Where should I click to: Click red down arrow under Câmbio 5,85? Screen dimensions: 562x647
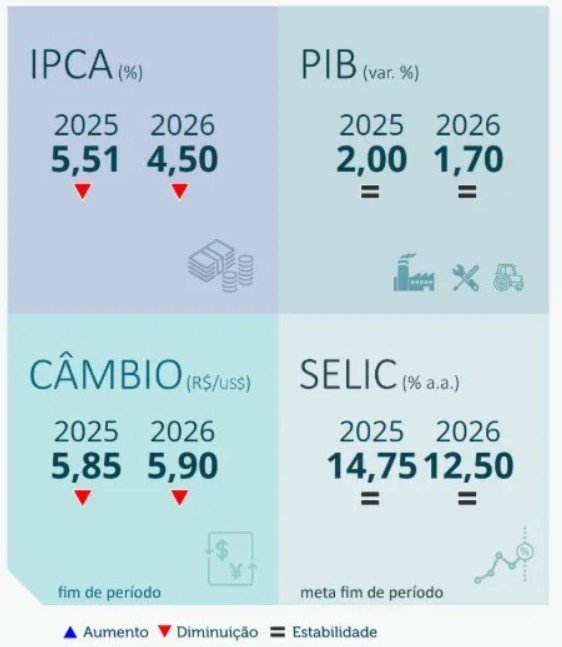click(83, 498)
